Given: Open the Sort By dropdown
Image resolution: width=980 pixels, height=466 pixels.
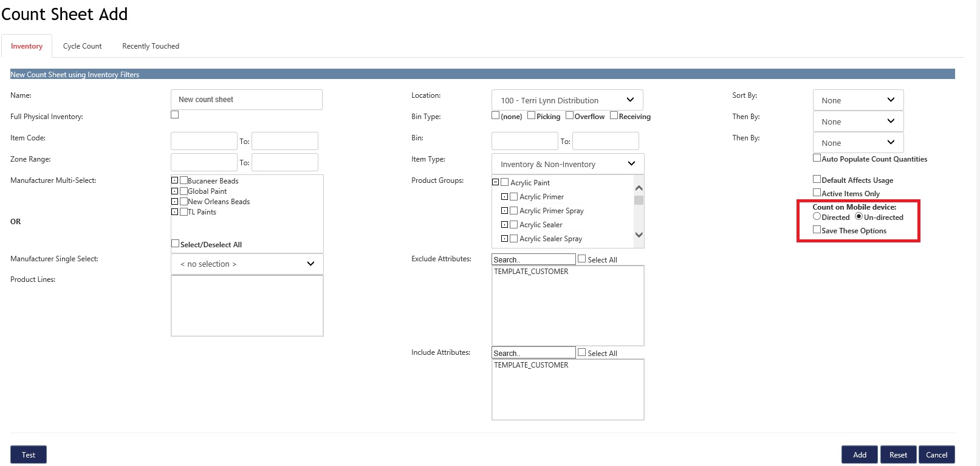Looking at the screenshot, I should (x=857, y=100).
